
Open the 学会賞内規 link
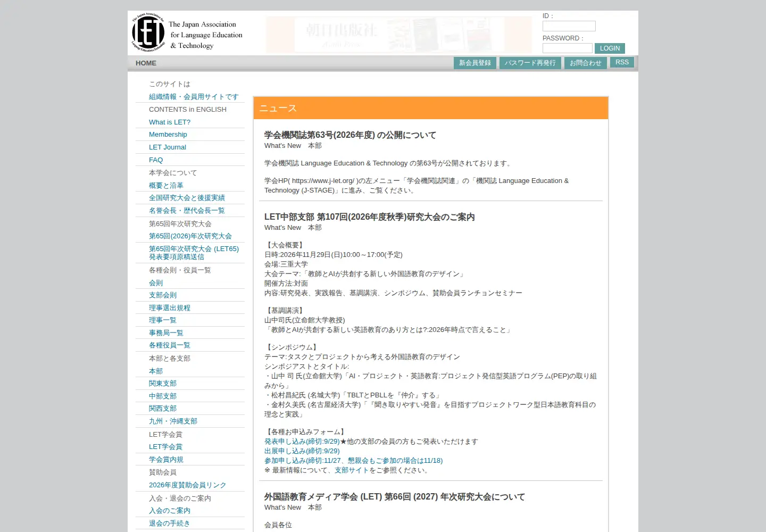pyautogui.click(x=166, y=460)
